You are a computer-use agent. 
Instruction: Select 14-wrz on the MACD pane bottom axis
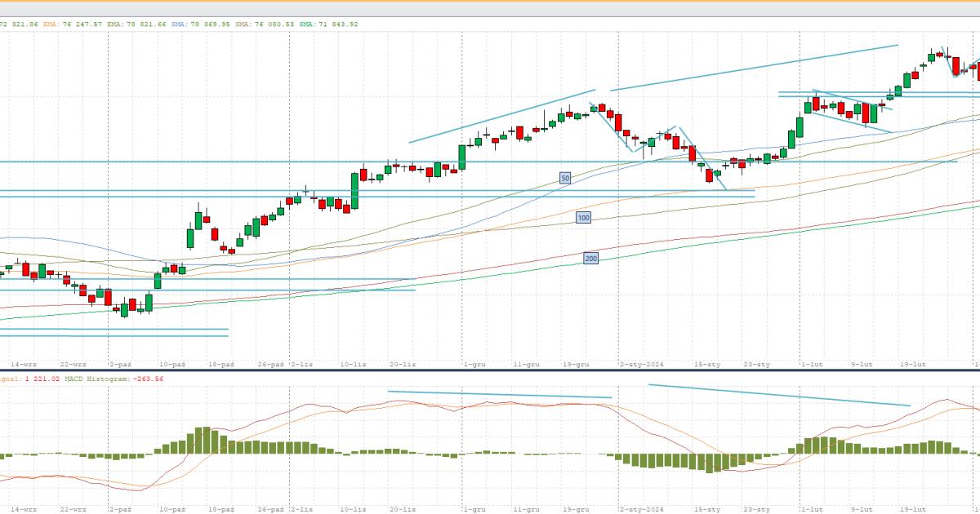point(23,508)
